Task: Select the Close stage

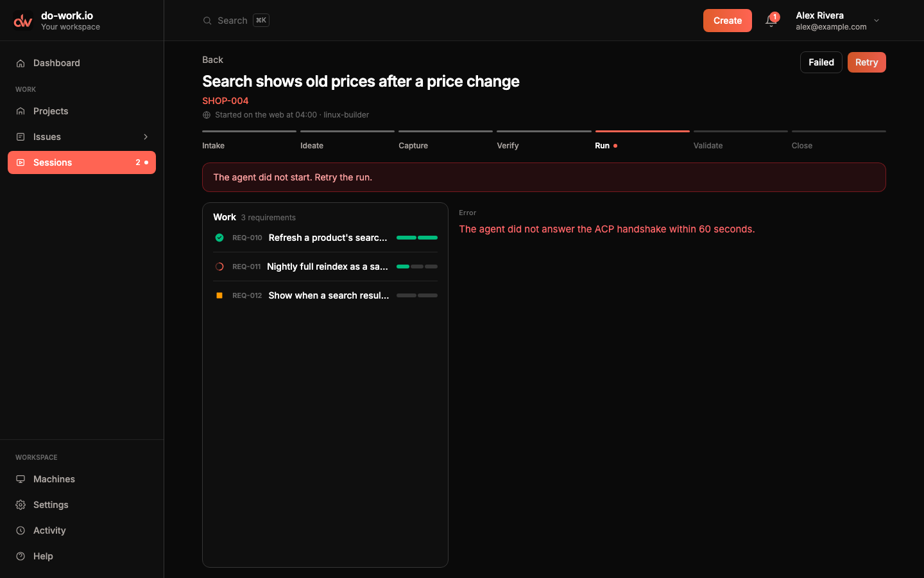Action: 839,141
